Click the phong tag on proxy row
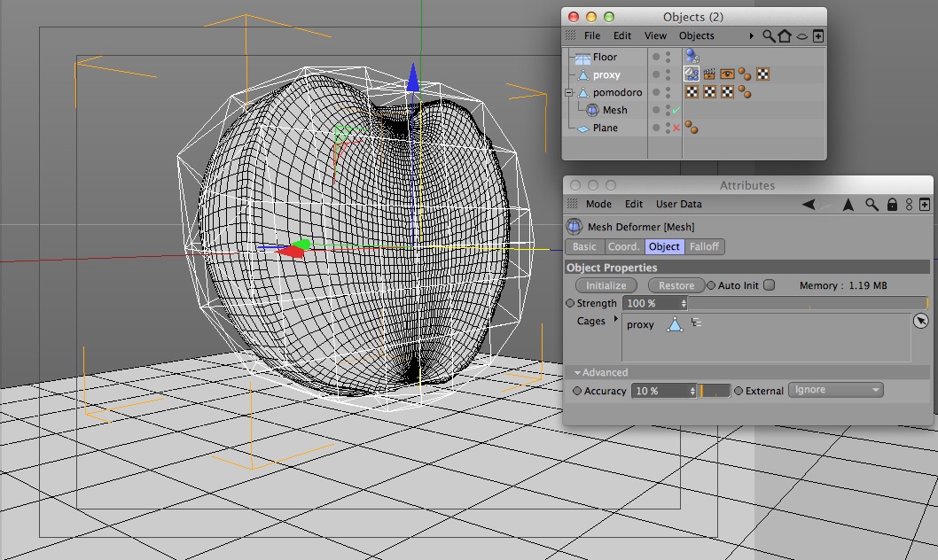This screenshot has width=938, height=560. [x=745, y=74]
